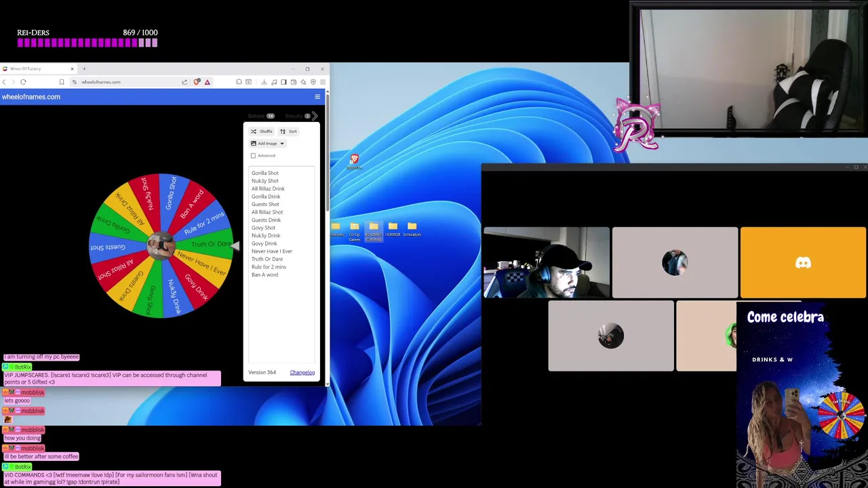Viewport: 868px width, 488px height.
Task: Spin the wheel by clicking its center
Action: (161, 245)
